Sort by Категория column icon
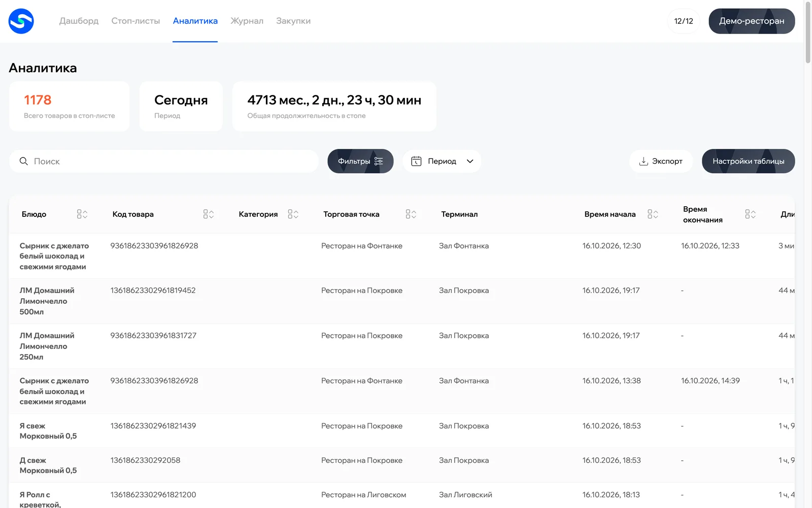This screenshot has height=508, width=812. [x=293, y=214]
